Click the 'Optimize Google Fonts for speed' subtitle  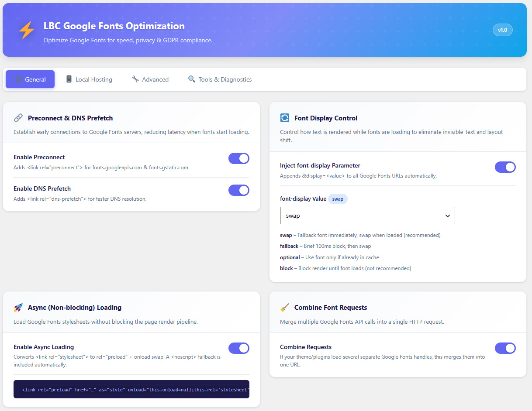[128, 40]
